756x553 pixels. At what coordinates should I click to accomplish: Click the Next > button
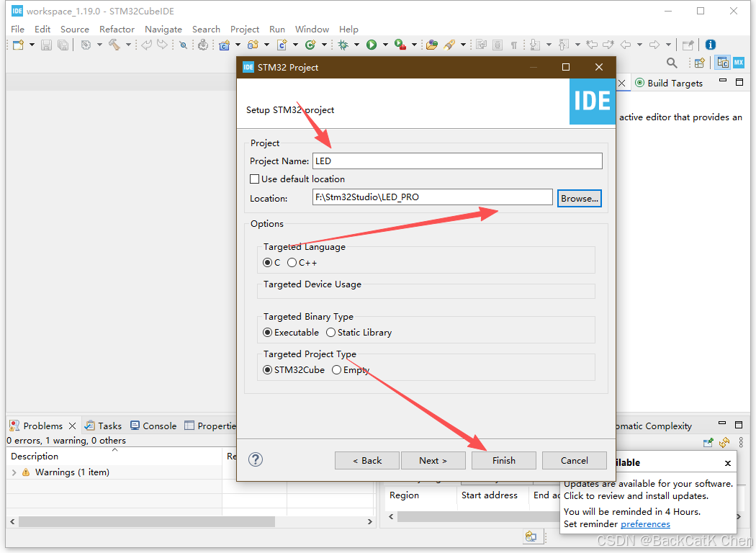[433, 460]
